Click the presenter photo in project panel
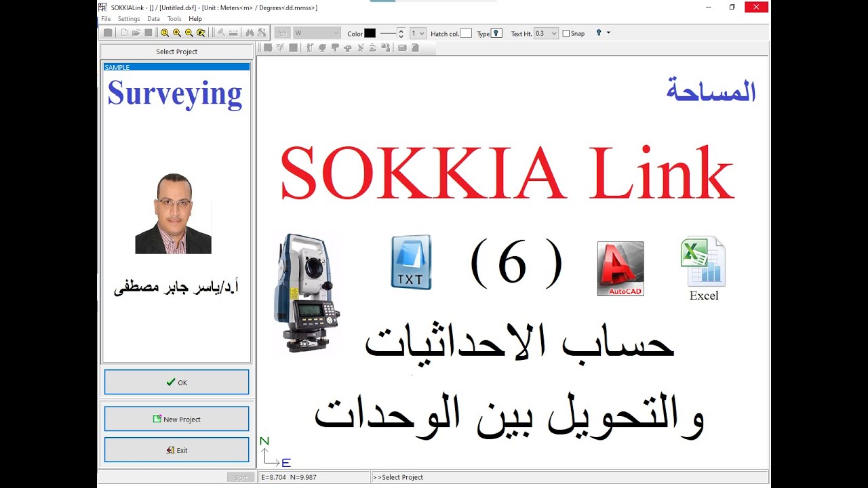 pyautogui.click(x=173, y=213)
